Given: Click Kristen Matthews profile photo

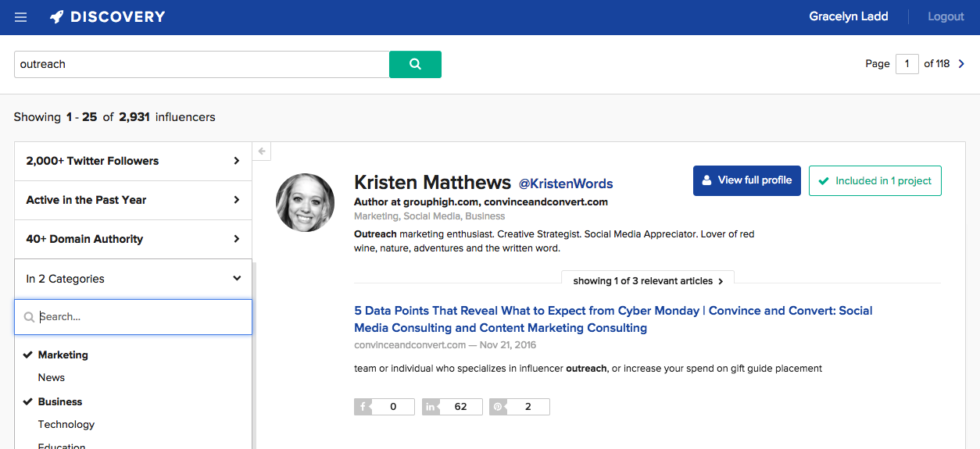Looking at the screenshot, I should [x=306, y=202].
